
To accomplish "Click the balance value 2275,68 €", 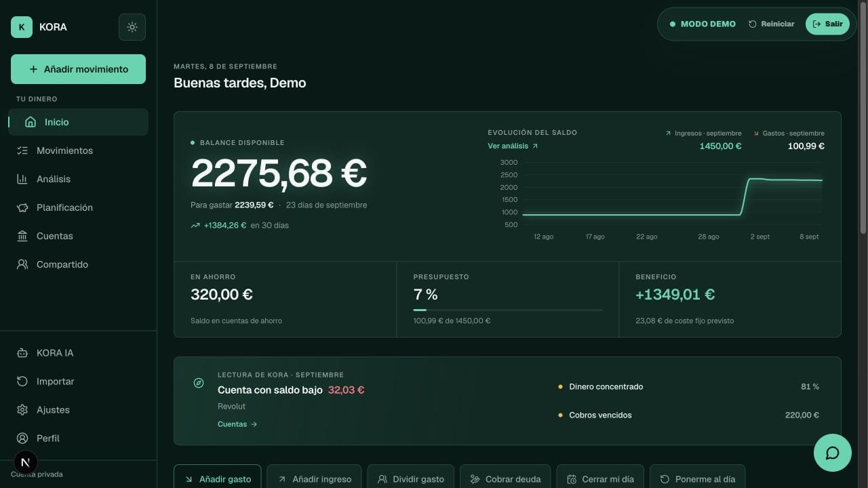I will 279,174.
